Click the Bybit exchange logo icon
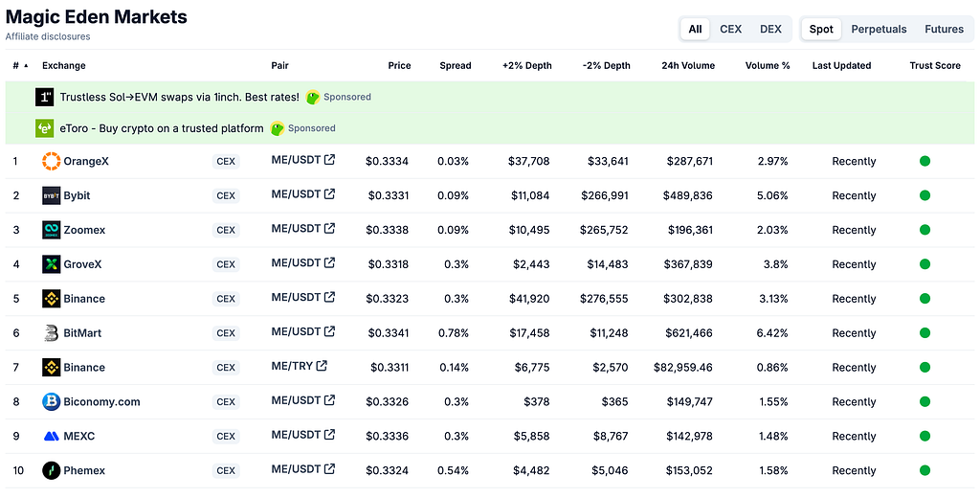This screenshot has width=980, height=498. coord(52,195)
